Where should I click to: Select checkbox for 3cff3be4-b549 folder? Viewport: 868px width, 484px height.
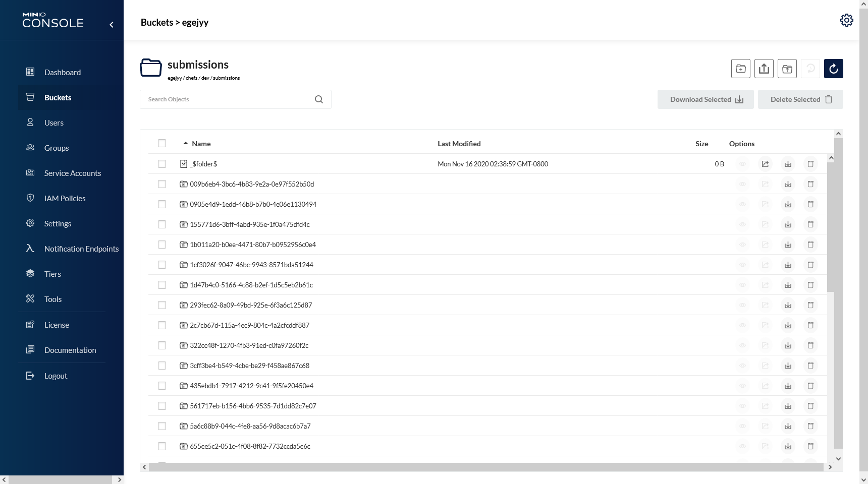[162, 366]
